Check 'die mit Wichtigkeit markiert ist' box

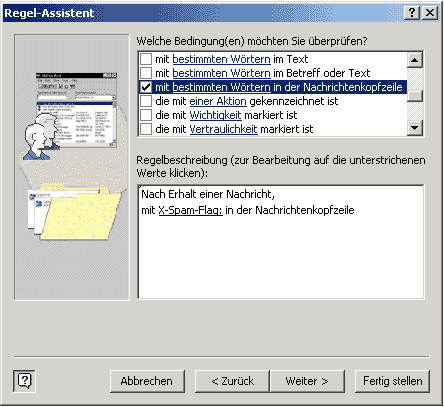pos(146,115)
